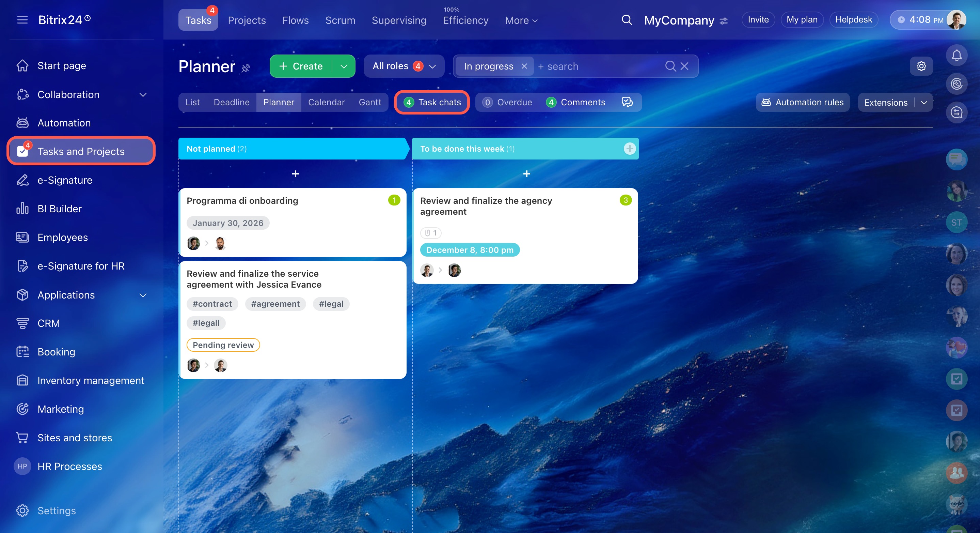The width and height of the screenshot is (980, 533).
Task: Open the planner settings gear icon
Action: coord(921,66)
